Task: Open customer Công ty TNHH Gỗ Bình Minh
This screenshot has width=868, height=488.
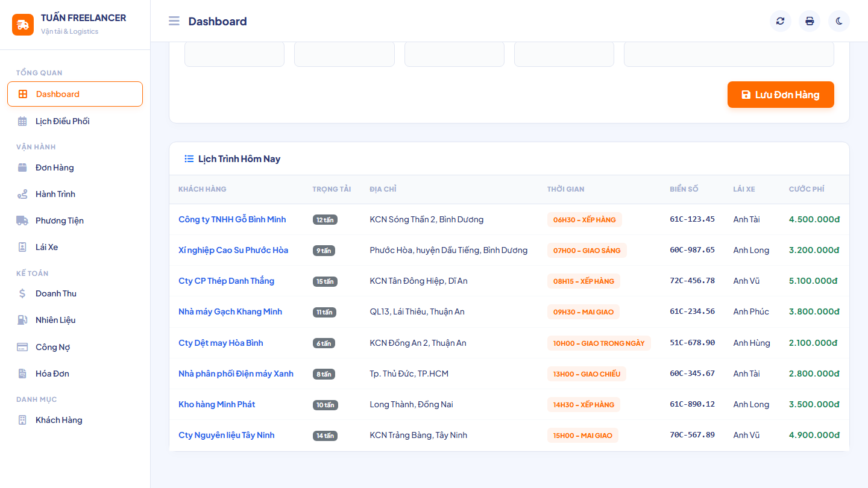Action: pyautogui.click(x=232, y=219)
